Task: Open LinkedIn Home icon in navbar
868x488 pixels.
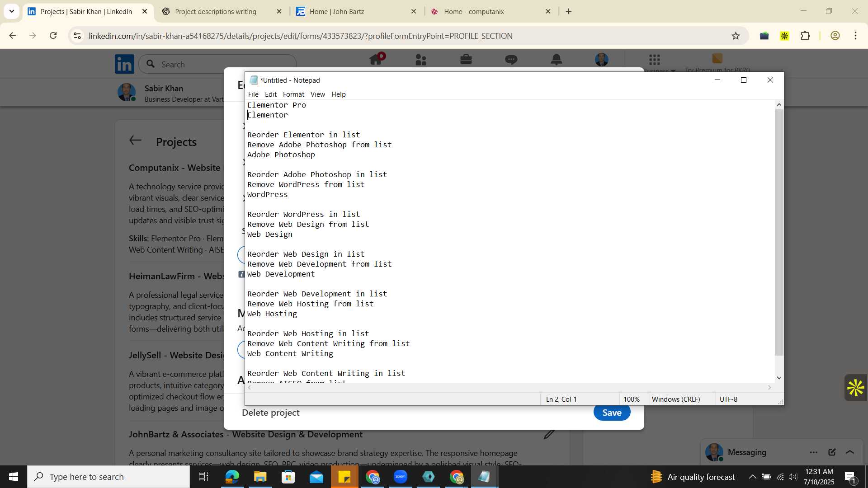Action: click(x=376, y=60)
